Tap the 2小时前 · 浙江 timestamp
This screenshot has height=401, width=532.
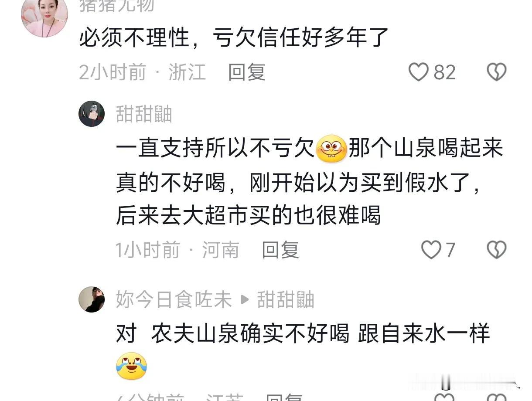coord(142,72)
